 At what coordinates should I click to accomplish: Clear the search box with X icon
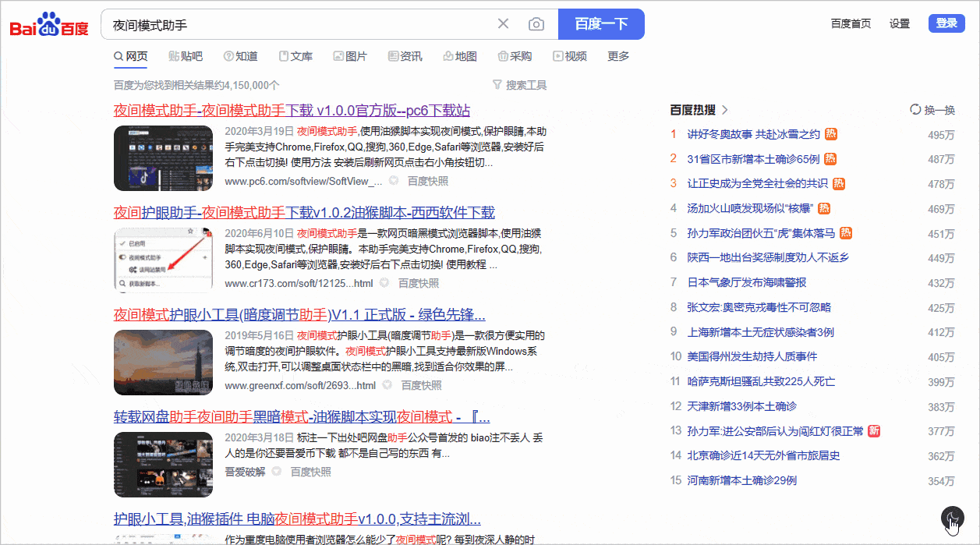point(503,24)
